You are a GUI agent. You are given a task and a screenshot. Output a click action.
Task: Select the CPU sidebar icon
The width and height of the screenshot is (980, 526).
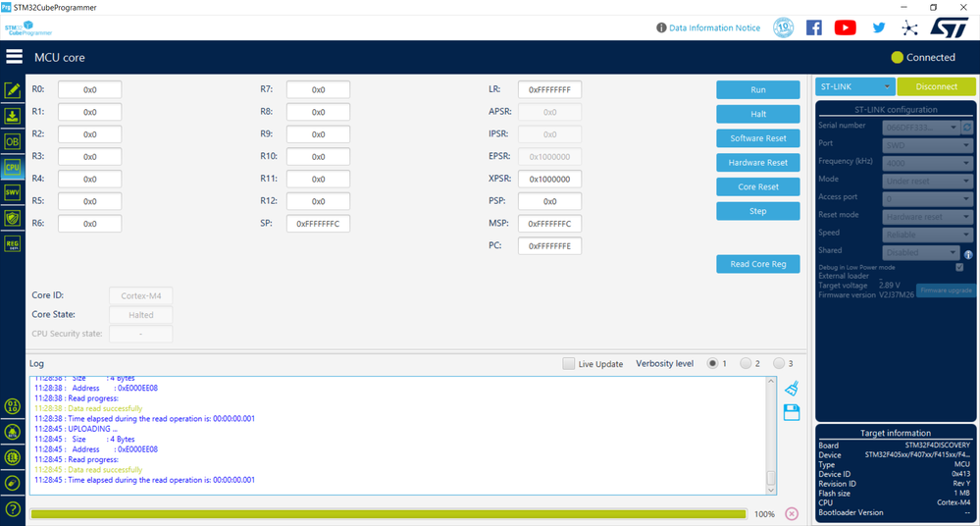[x=12, y=167]
